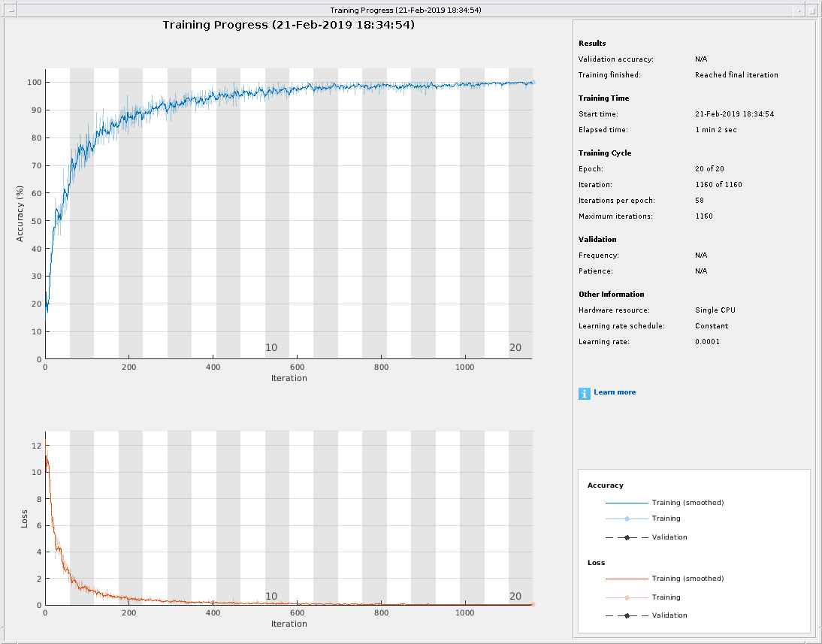Click the orange Loss Training (smoothed) legend line

[626, 579]
